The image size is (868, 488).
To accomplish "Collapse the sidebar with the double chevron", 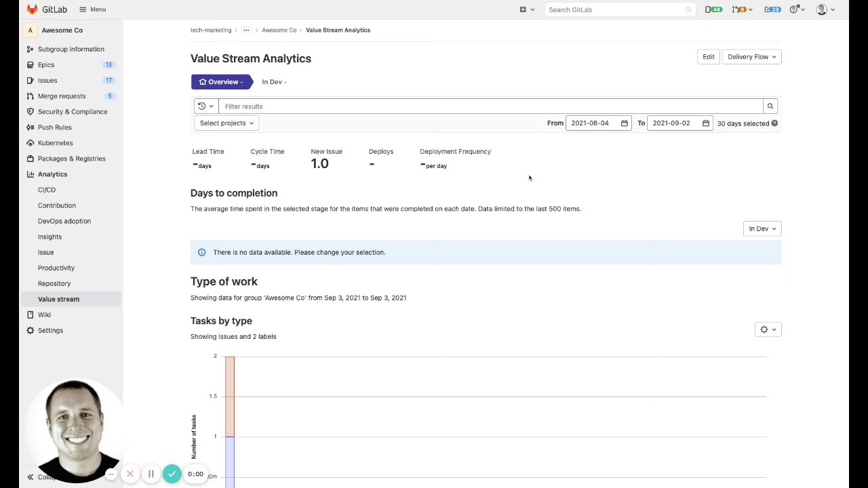I will [31, 477].
